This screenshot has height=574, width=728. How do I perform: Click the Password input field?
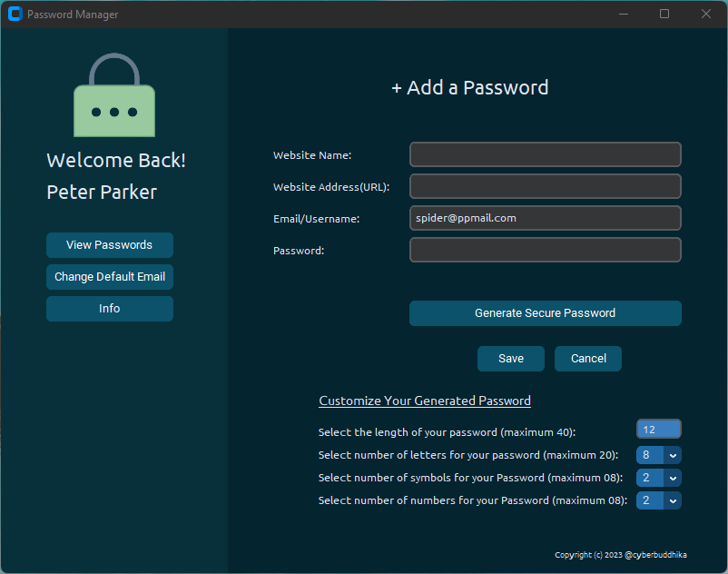pos(545,250)
